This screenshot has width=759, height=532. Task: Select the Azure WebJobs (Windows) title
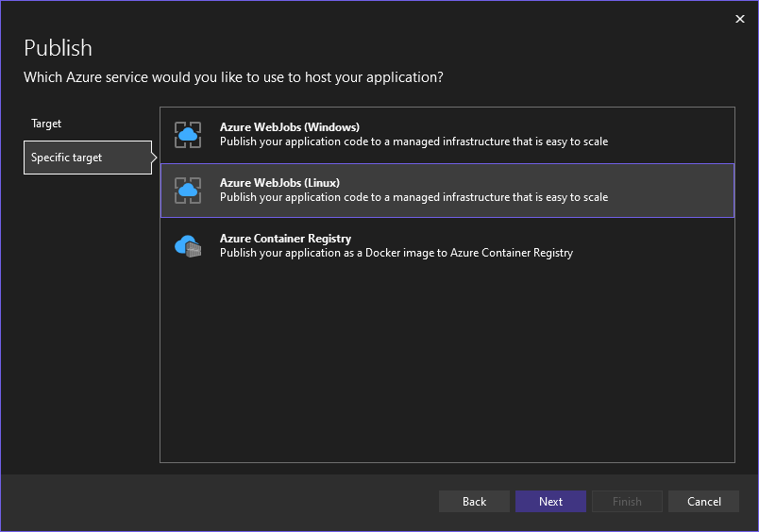[x=289, y=127]
